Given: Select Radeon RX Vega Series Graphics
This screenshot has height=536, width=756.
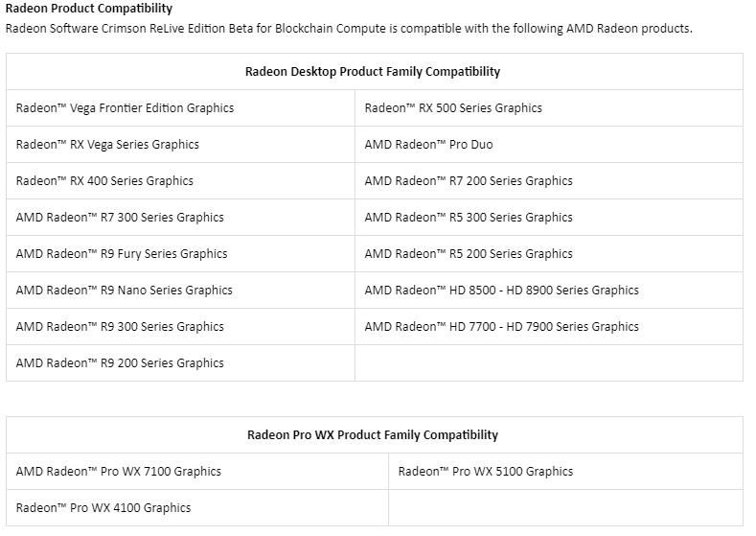Looking at the screenshot, I should [x=107, y=145].
